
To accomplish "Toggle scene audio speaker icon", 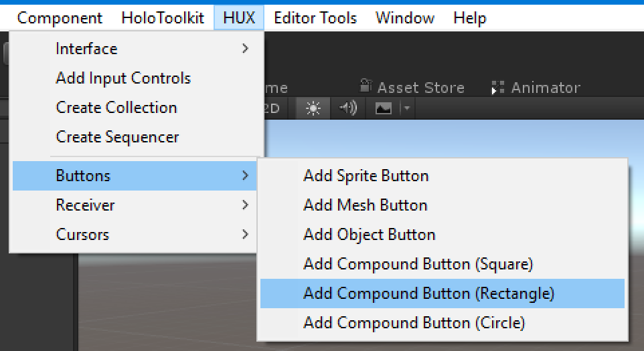I will (348, 108).
